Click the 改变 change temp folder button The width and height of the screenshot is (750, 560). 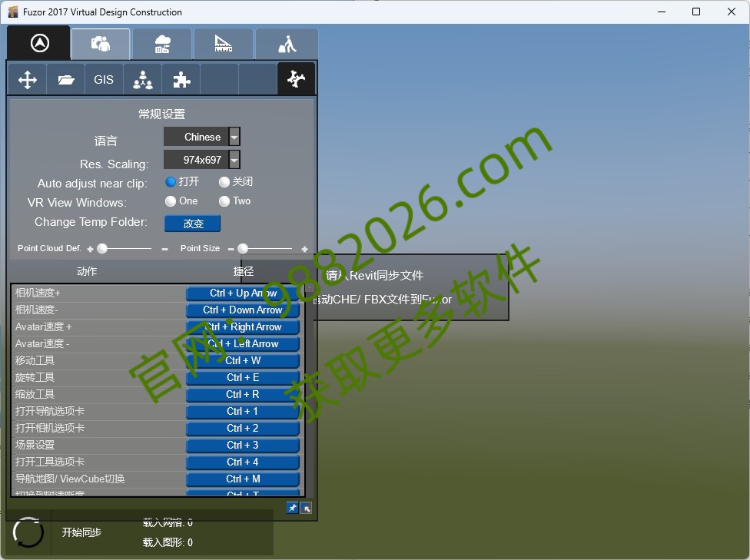(192, 224)
